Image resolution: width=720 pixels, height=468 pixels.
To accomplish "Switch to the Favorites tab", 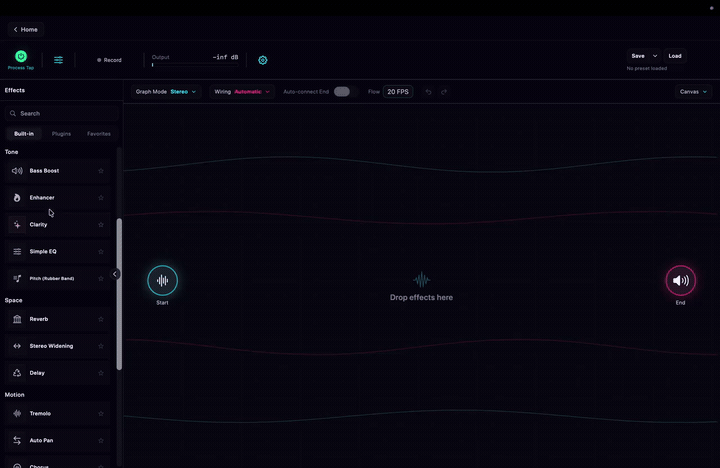I will coord(99,134).
